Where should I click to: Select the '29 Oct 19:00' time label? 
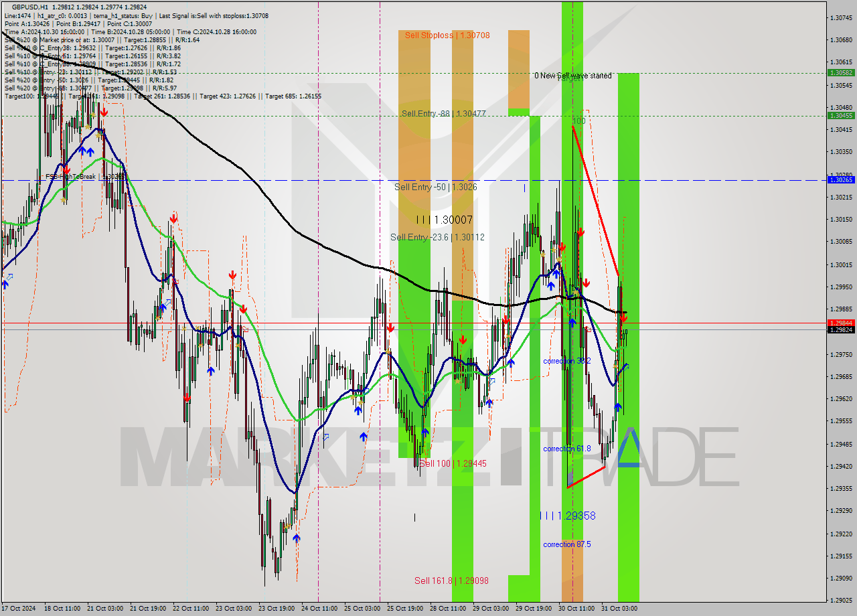coord(533,609)
